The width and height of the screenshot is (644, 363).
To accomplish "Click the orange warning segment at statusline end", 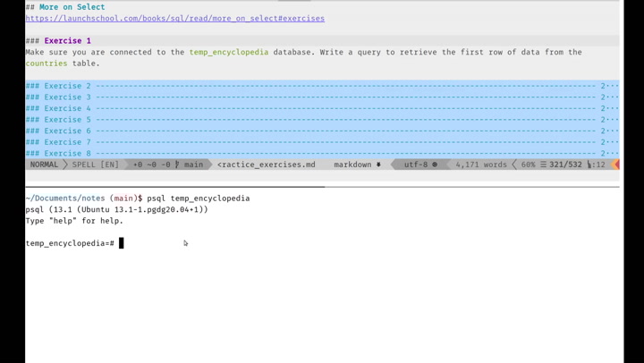I will tap(615, 165).
